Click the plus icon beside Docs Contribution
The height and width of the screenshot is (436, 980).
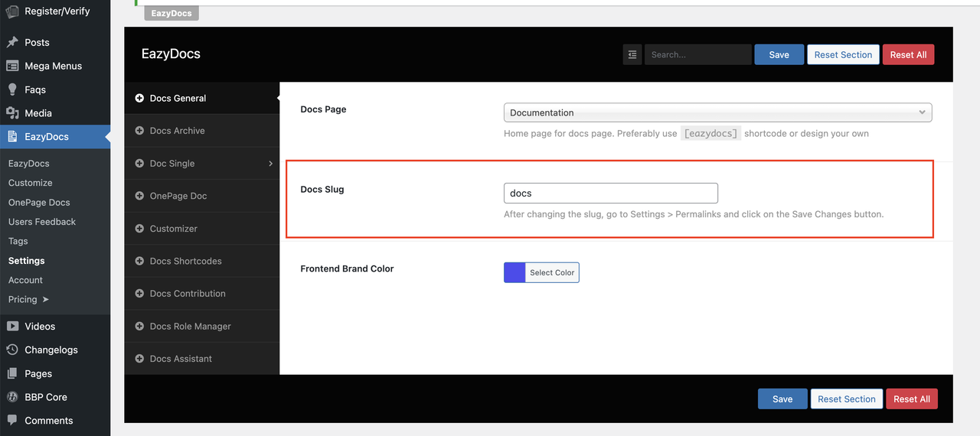tap(139, 293)
